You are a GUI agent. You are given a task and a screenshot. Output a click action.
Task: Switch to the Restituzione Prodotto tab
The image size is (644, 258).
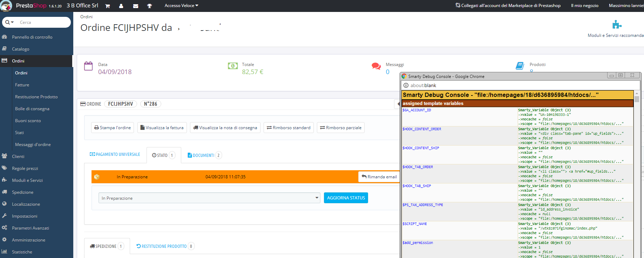click(165, 246)
